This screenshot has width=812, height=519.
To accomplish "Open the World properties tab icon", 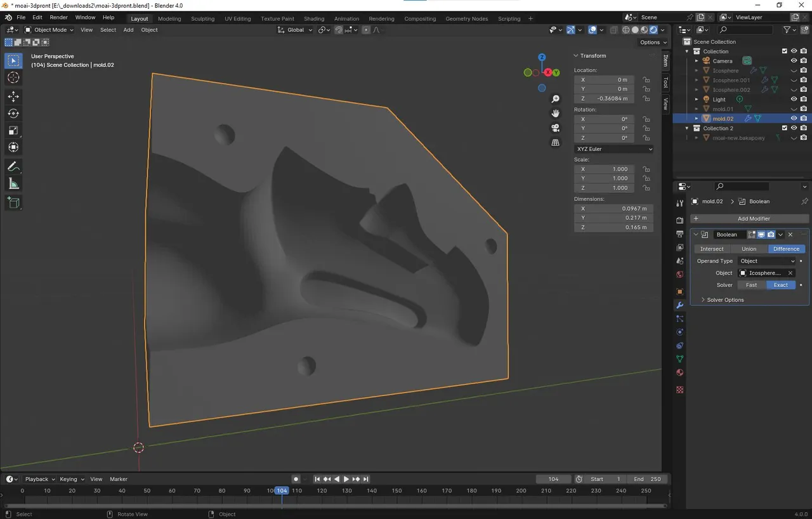I will coord(680,275).
